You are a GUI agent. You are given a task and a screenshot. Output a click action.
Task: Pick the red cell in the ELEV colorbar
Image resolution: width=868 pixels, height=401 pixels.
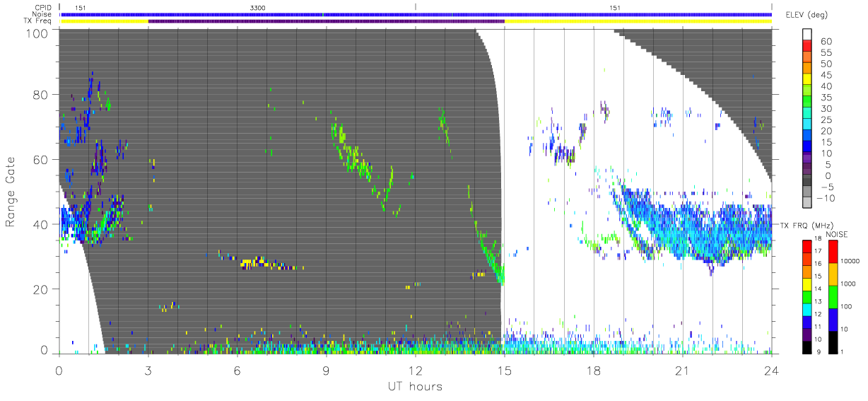coord(808,45)
